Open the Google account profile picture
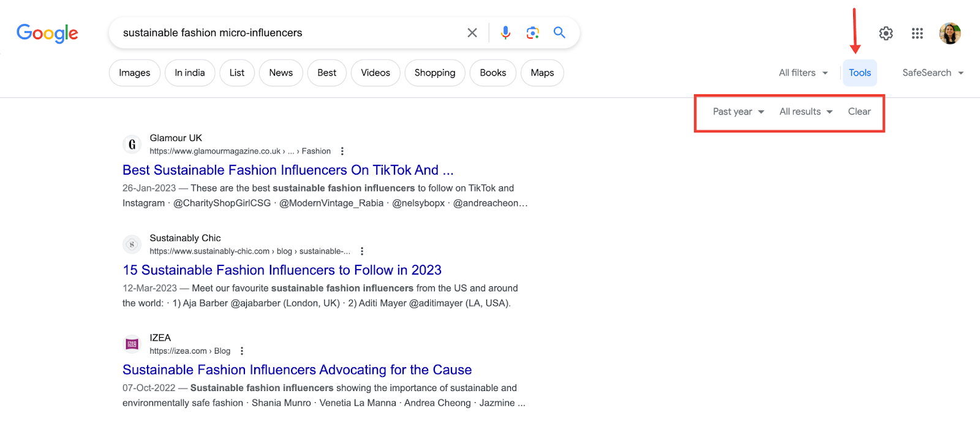Screen dimensions: 980x426 pyautogui.click(x=950, y=33)
